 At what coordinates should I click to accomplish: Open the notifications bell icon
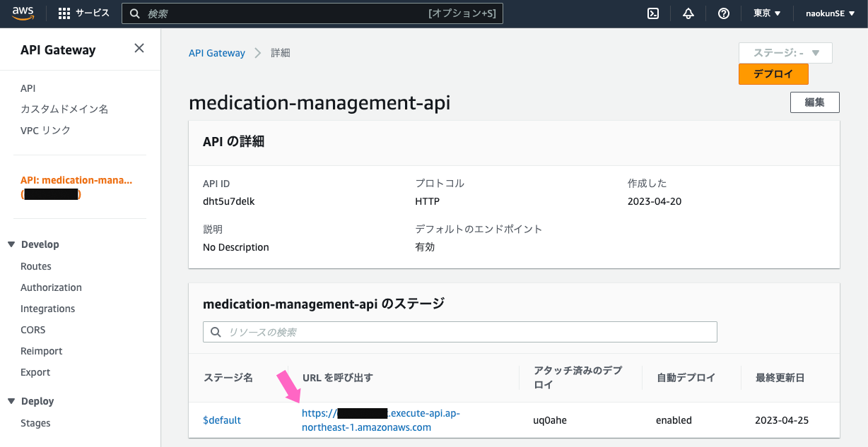click(x=688, y=13)
